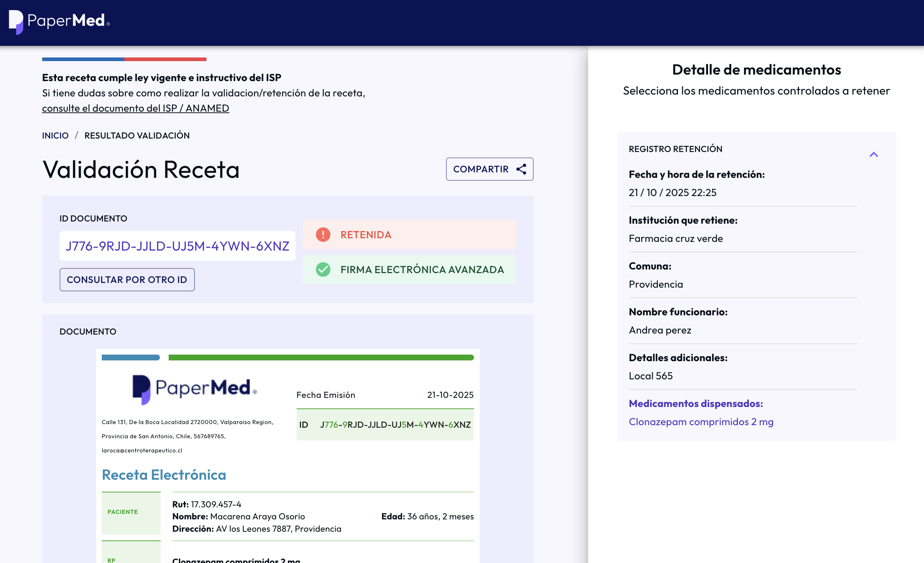The width and height of the screenshot is (924, 563).
Task: Click the PaperMed logo in header
Action: 59,22
